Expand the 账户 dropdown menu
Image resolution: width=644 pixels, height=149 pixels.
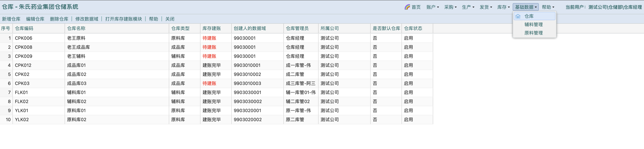[x=432, y=7]
